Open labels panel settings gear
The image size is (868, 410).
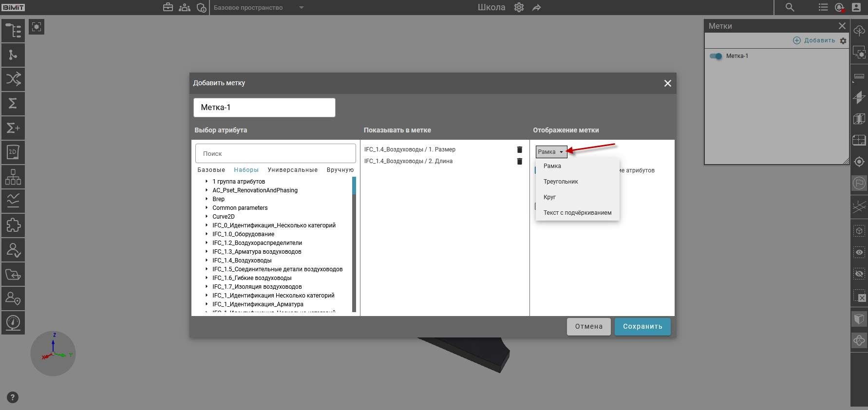click(x=843, y=41)
